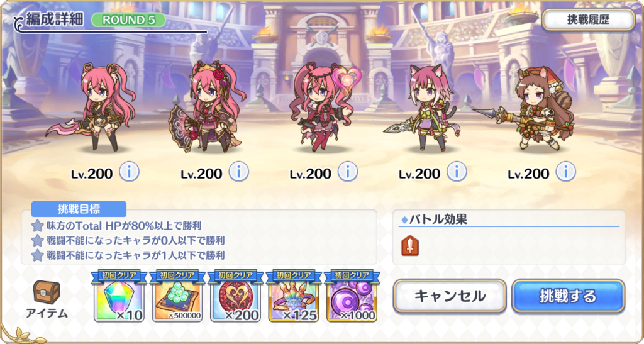Open info for the Santa-hat character

565,172
